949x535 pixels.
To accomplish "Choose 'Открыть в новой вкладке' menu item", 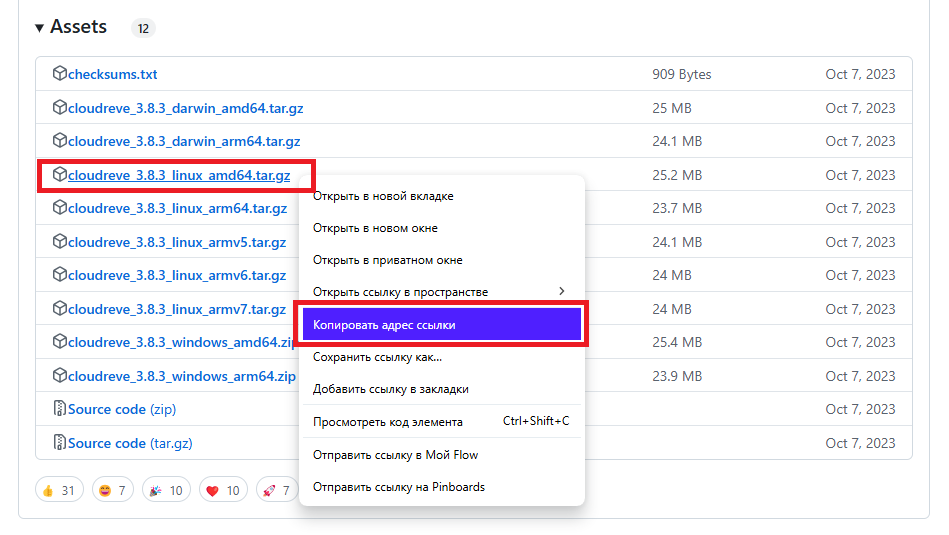I will coord(442,196).
